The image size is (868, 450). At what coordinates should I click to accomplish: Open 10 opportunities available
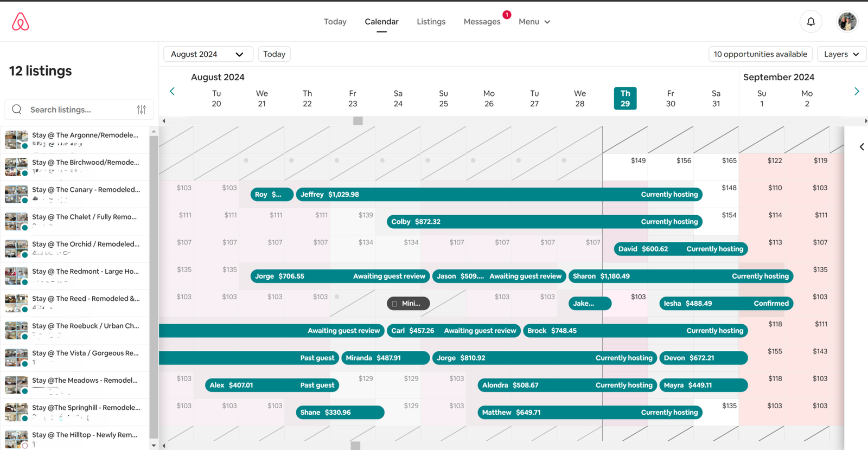(760, 54)
